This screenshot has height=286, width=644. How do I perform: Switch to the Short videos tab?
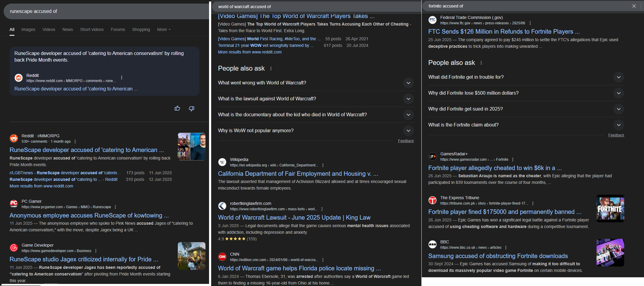click(x=92, y=29)
